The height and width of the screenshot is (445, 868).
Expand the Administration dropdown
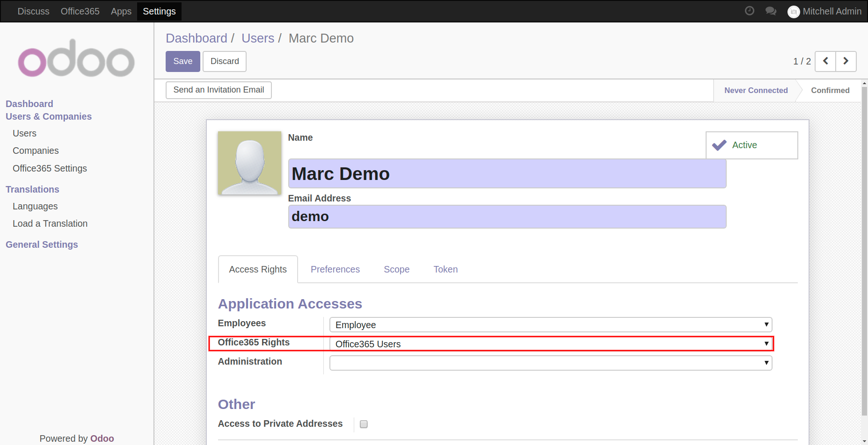coord(550,363)
